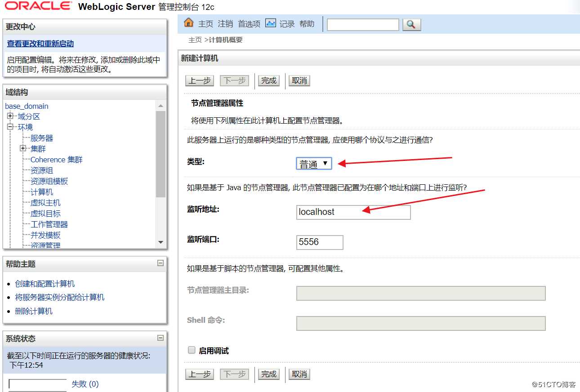Open 工作管理器 in domain tree
The width and height of the screenshot is (580, 392).
(49, 224)
